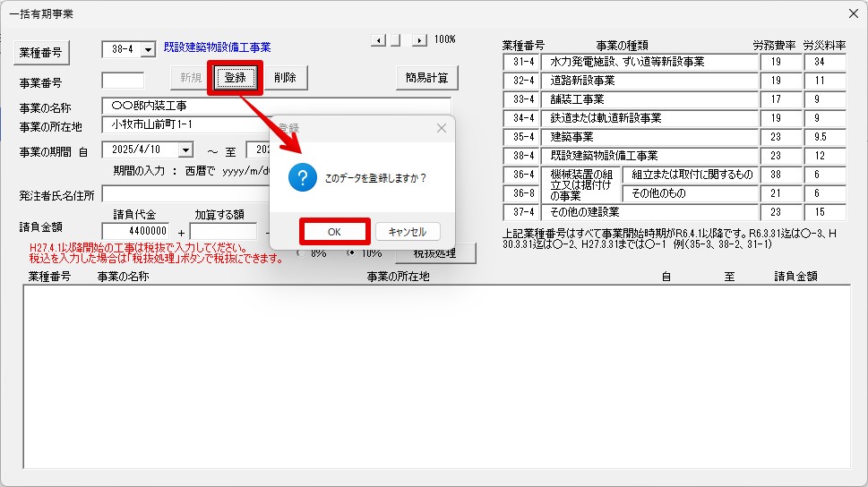
Task: Click the blue 既設建築物設備工事業 label
Action: (217, 47)
